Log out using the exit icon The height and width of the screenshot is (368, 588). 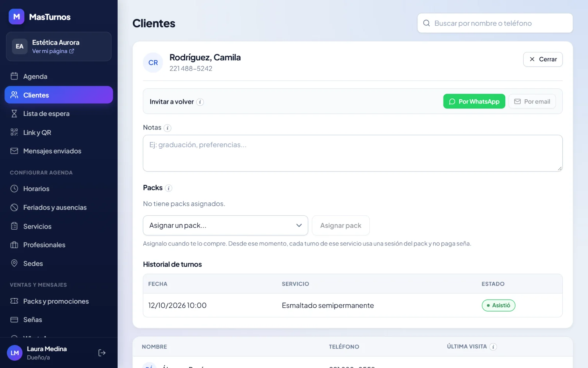[102, 353]
